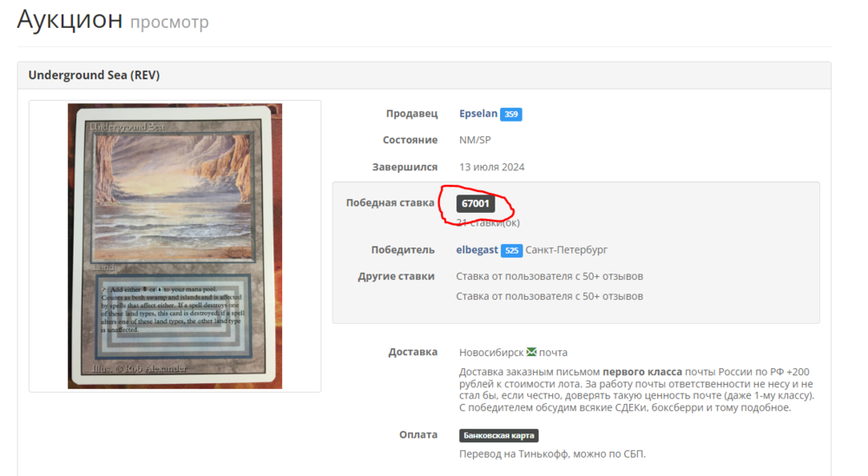This screenshot has width=868, height=476.
Task: Click the seller's 359 feedback badge
Action: [x=511, y=114]
